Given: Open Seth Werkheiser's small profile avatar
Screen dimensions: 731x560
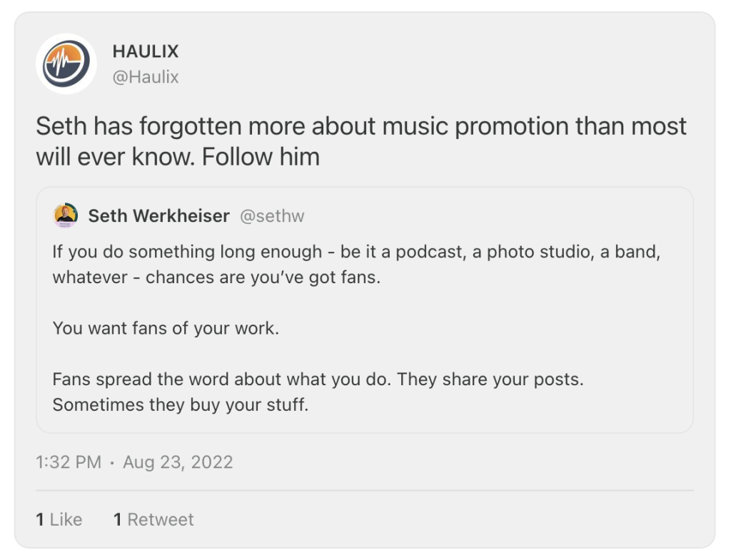Looking at the screenshot, I should coord(66,215).
